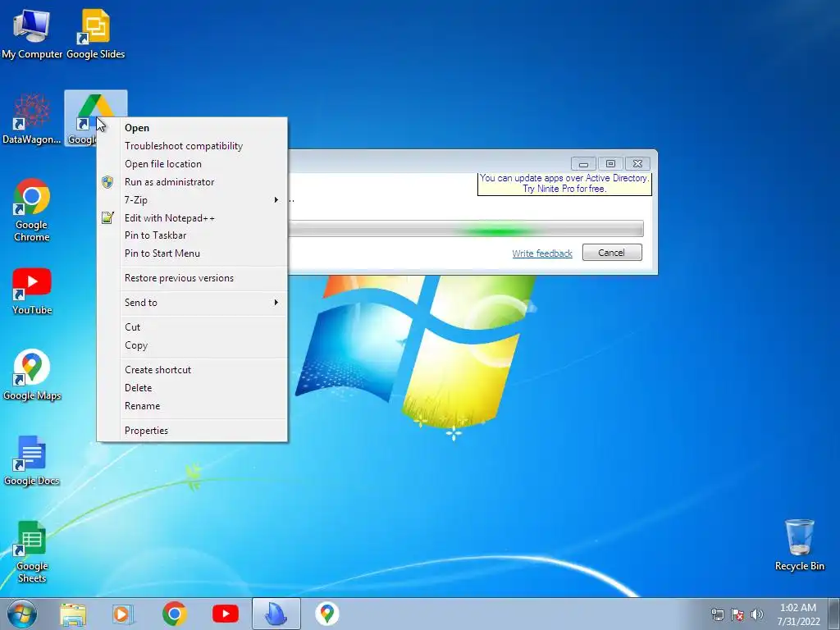The width and height of the screenshot is (840, 630).
Task: Choose Copy in the context menu
Action: tap(192, 345)
